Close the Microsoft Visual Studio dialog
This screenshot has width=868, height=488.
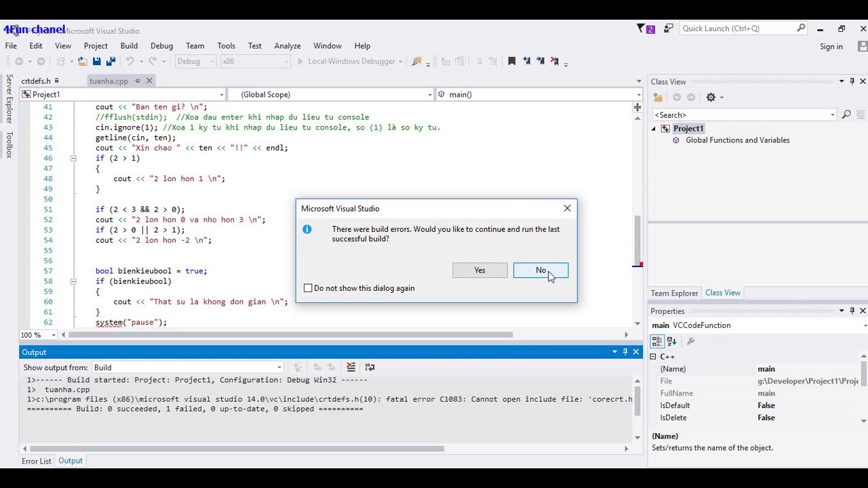567,208
